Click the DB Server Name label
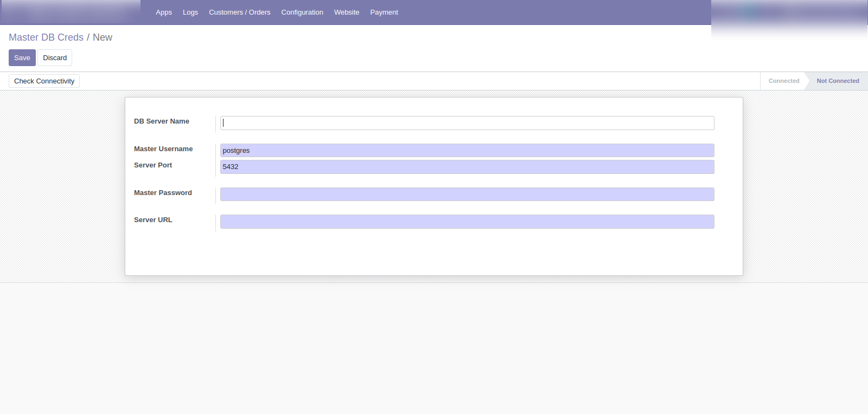This screenshot has width=868, height=414. pyautogui.click(x=162, y=121)
